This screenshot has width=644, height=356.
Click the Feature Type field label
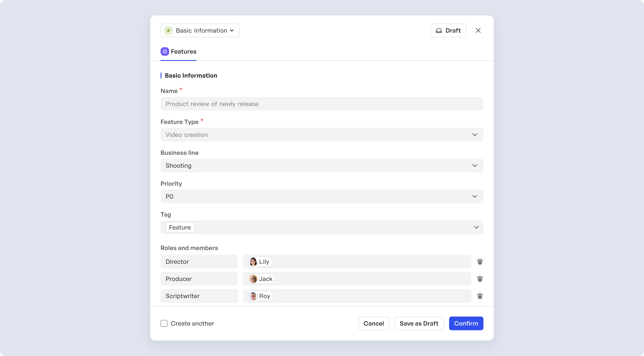(179, 122)
